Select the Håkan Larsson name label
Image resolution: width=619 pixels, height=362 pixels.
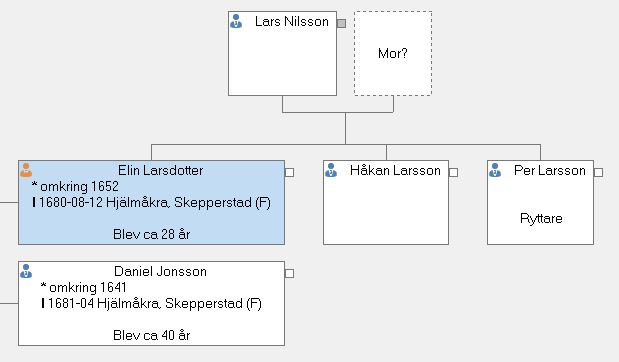[395, 171]
